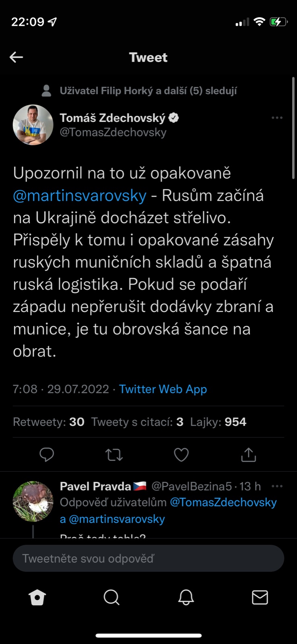The height and width of the screenshot is (644, 297).
Task: Open Notifications bell tab
Action: pos(186,598)
